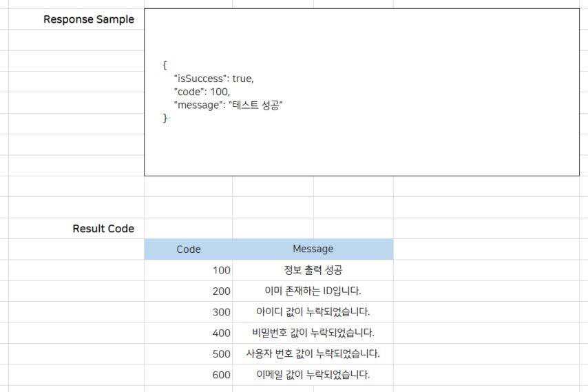Select the cell with code 300
Image resolution: width=588 pixels, height=392 pixels.
point(188,312)
